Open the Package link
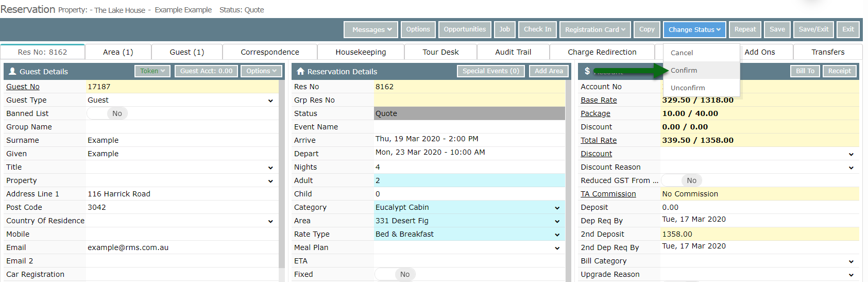 click(595, 113)
